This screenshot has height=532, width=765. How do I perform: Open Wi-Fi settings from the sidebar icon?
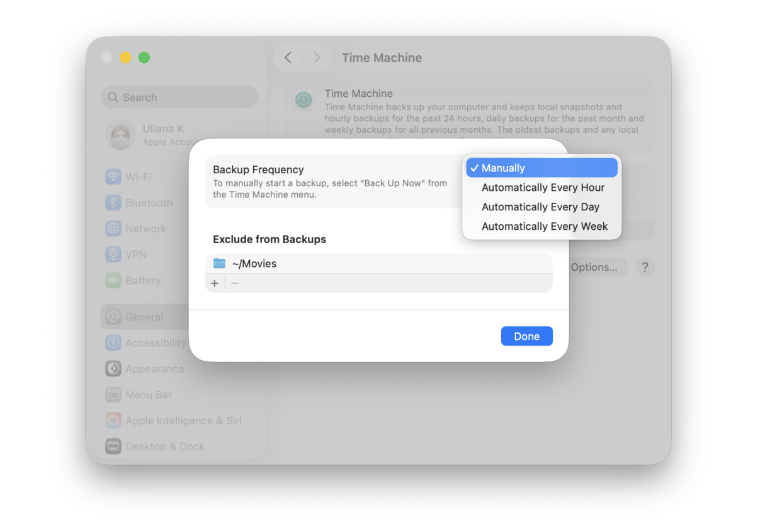click(113, 177)
